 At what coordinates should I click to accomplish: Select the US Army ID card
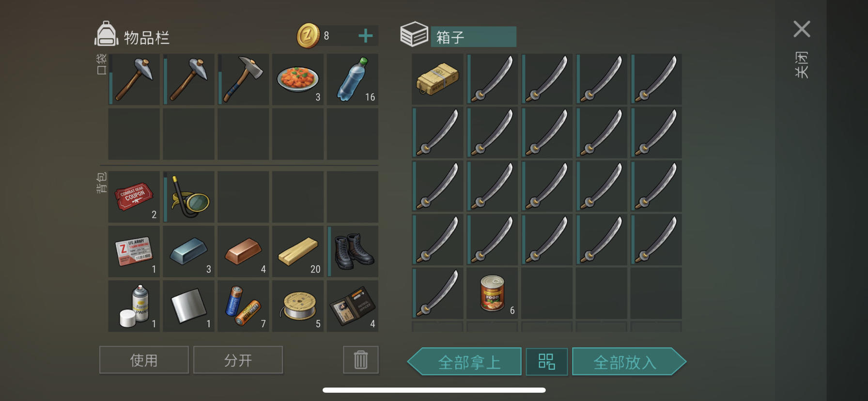(134, 251)
